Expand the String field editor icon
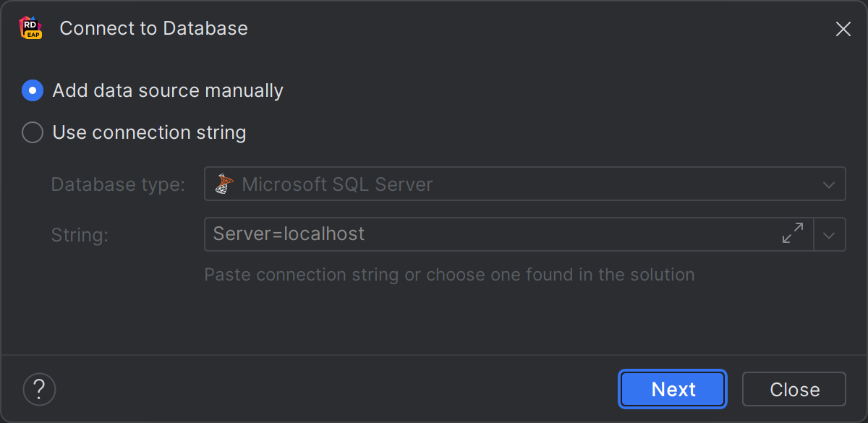 tap(793, 234)
